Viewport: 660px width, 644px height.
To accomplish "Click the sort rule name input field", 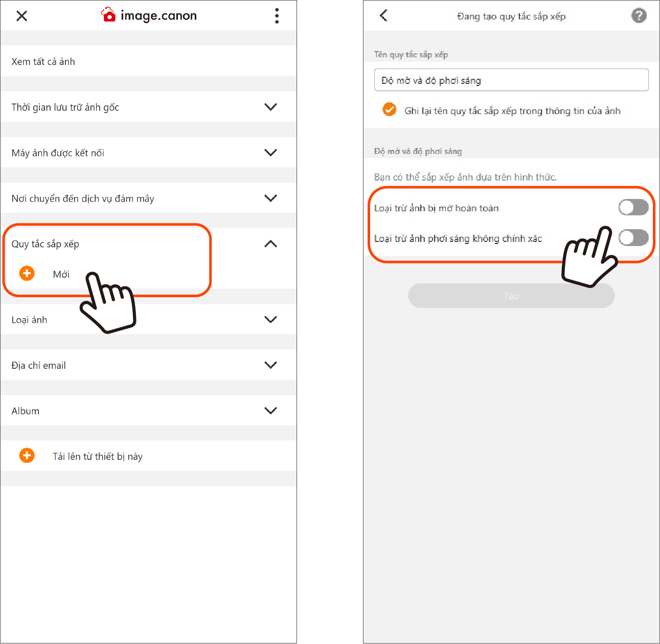I will pyautogui.click(x=511, y=80).
